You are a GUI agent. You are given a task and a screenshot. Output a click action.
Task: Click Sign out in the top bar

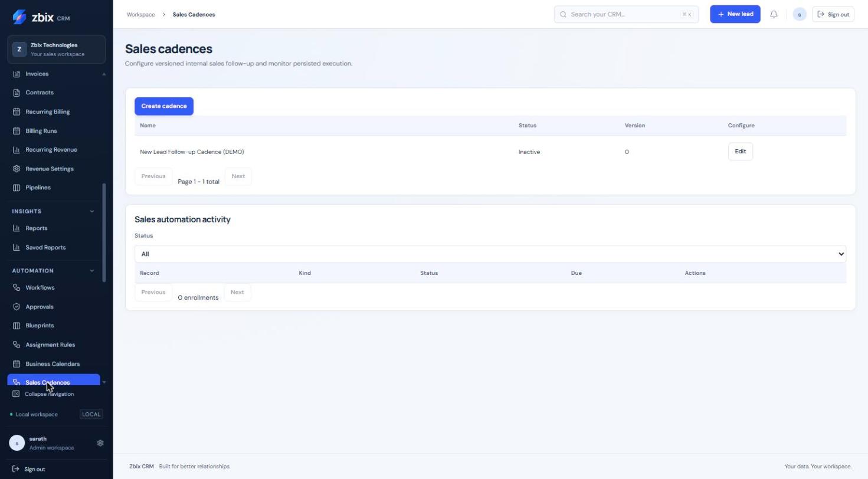pos(833,14)
